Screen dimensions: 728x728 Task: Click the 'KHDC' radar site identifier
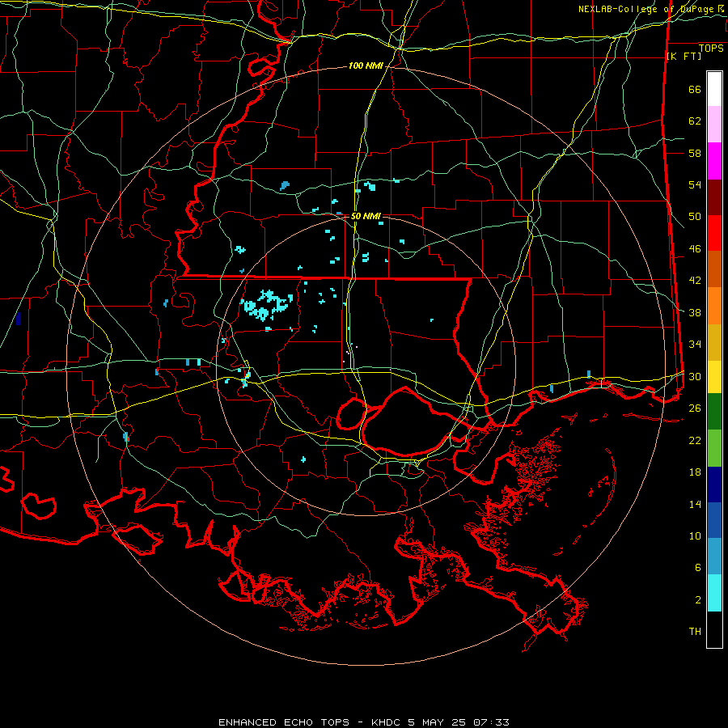[x=387, y=722]
